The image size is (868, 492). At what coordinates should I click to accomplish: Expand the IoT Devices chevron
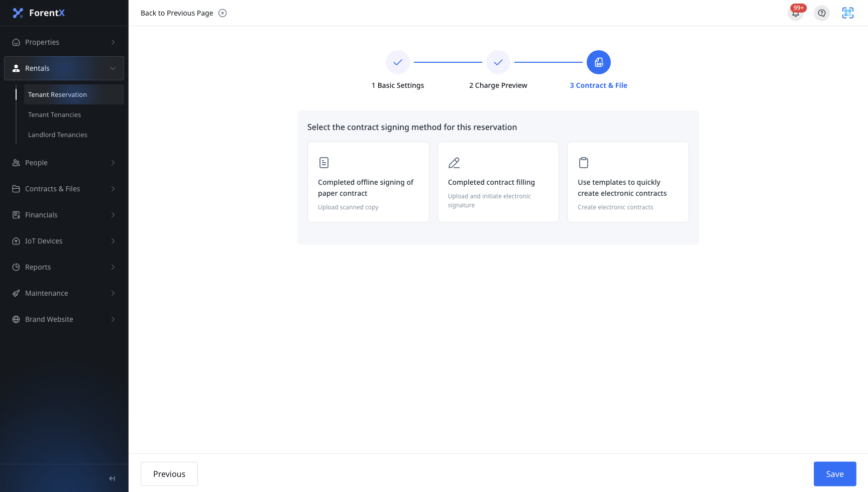(x=113, y=241)
